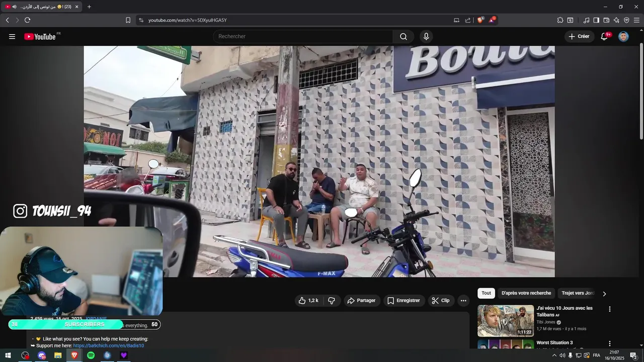Open the volume control in system tray
The image size is (644, 362).
coord(562,355)
